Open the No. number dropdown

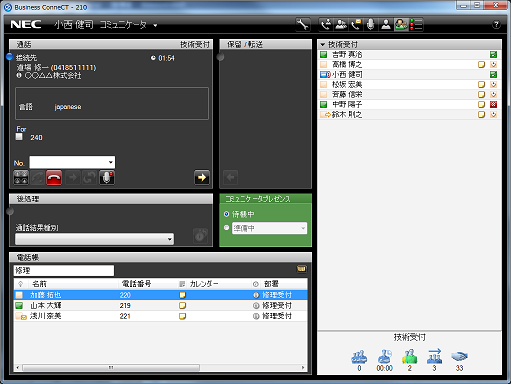[111, 162]
